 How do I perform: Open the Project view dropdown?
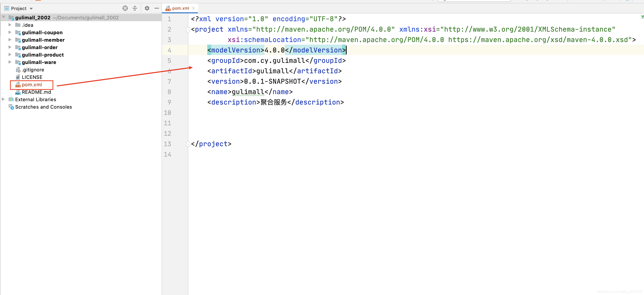click(x=31, y=9)
